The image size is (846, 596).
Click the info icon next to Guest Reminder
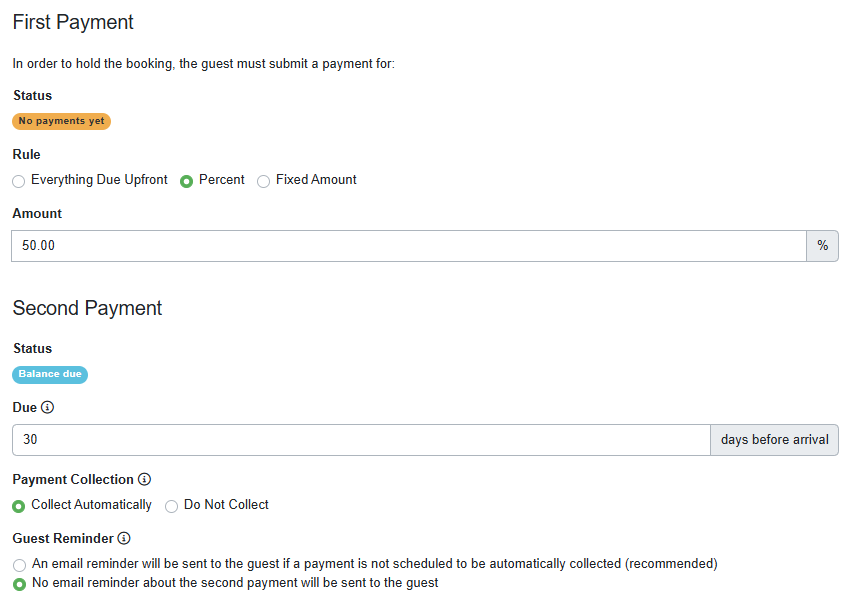point(124,538)
